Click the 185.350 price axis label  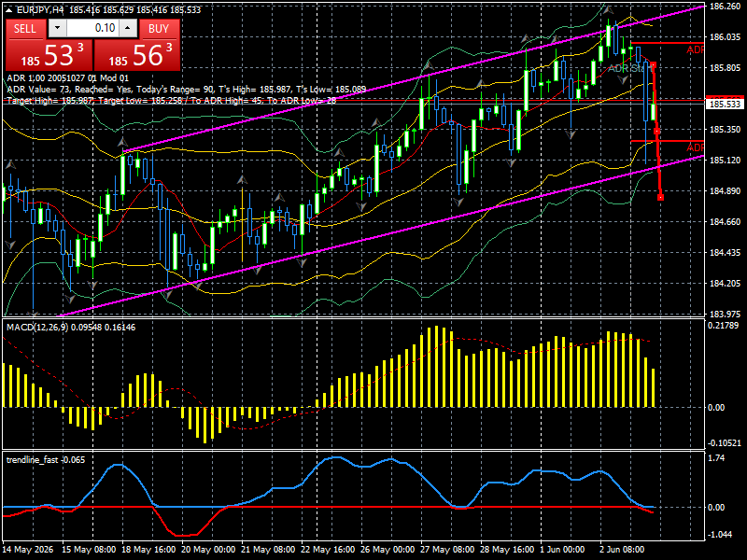tap(726, 129)
